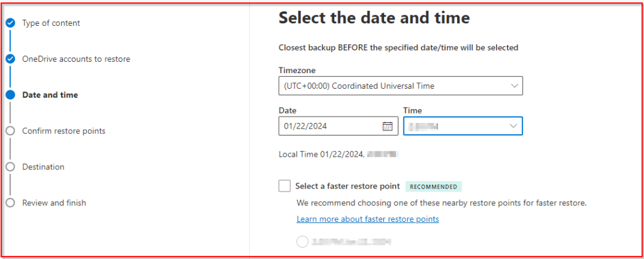Go to 'OneDrive accounts to restore' step
644x259 pixels.
[76, 59]
